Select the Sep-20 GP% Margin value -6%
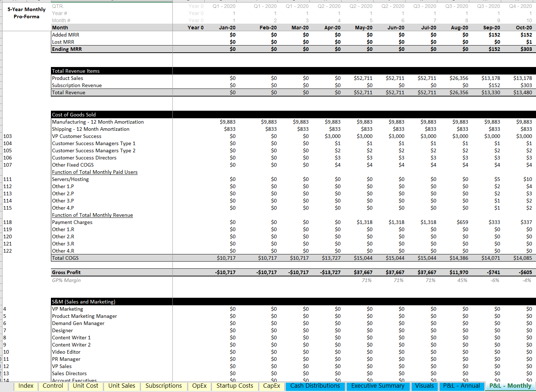Viewport: 536px width, 392px height. click(x=495, y=280)
